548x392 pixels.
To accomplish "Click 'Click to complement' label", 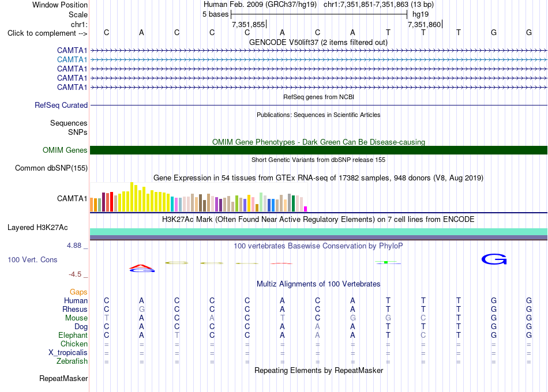I will [x=47, y=33].
